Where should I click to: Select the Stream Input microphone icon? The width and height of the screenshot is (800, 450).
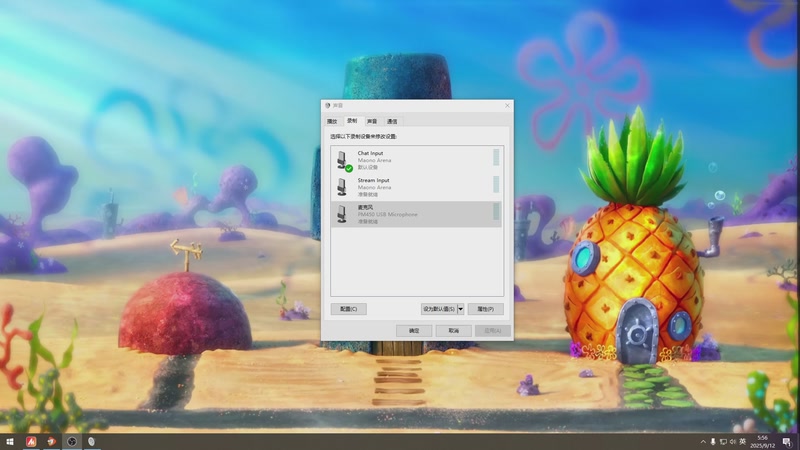coord(342,187)
